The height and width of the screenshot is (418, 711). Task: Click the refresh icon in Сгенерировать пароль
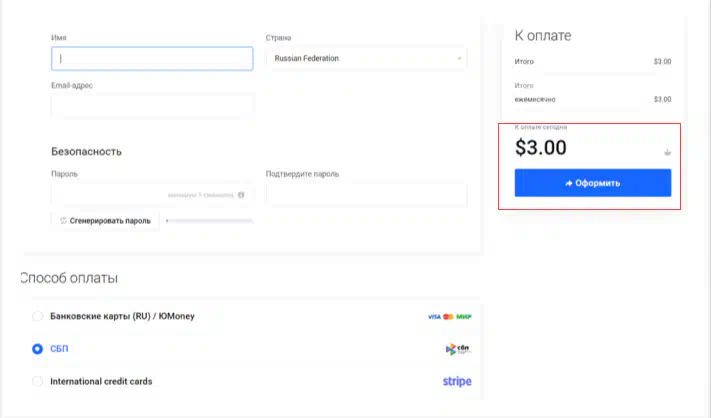coord(63,221)
